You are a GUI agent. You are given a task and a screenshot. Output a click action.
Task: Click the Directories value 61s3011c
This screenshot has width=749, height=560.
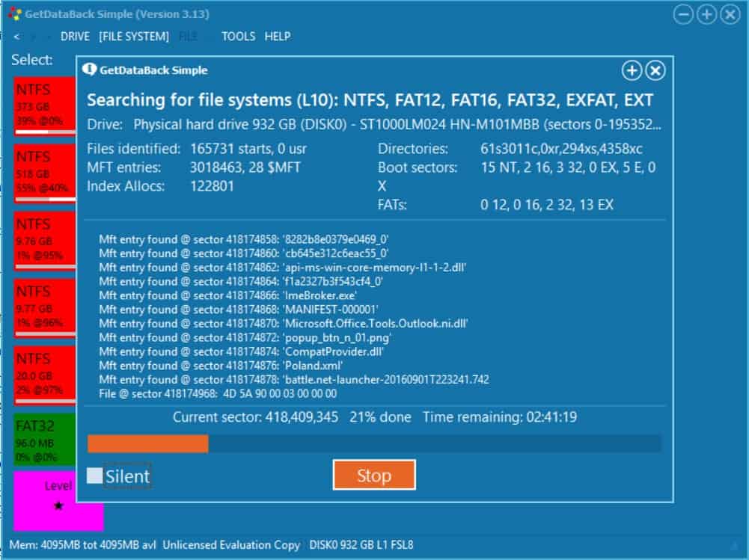561,149
